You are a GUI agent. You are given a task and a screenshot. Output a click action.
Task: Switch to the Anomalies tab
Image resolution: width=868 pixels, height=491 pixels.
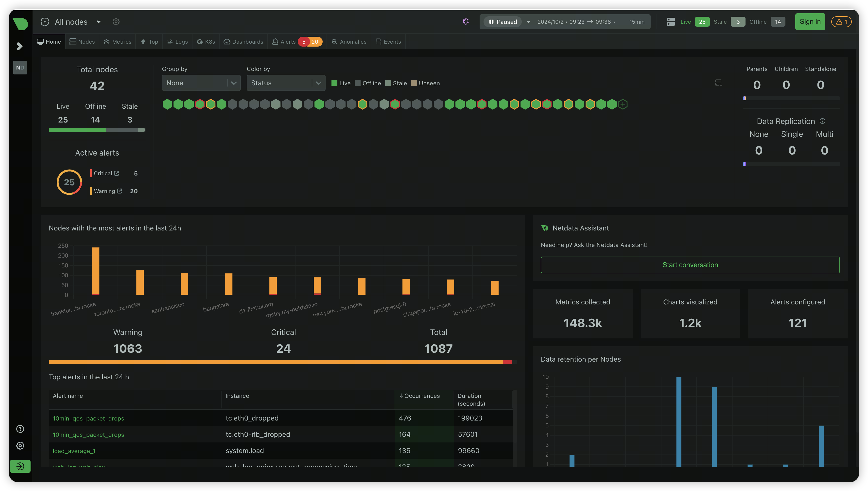click(349, 42)
